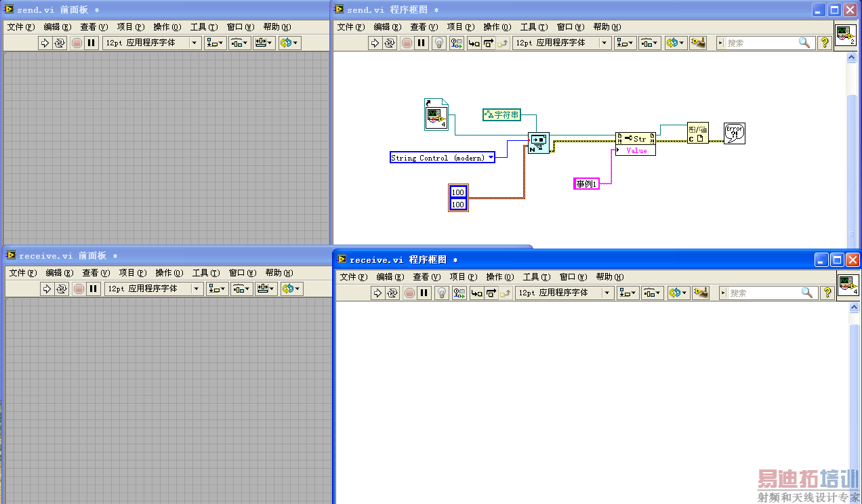This screenshot has width=862, height=504.
Task: Open Distribute Objects menu in send.vi diagram
Action: pos(649,43)
